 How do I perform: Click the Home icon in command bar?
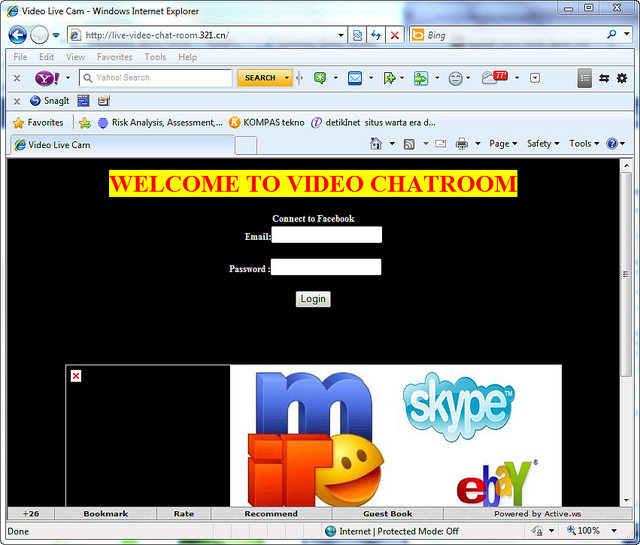tap(376, 144)
